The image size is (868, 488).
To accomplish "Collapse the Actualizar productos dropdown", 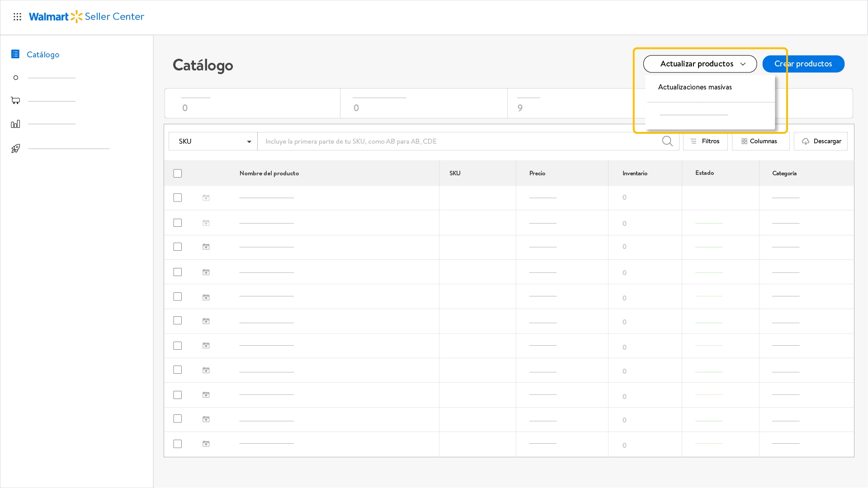I will [x=699, y=64].
